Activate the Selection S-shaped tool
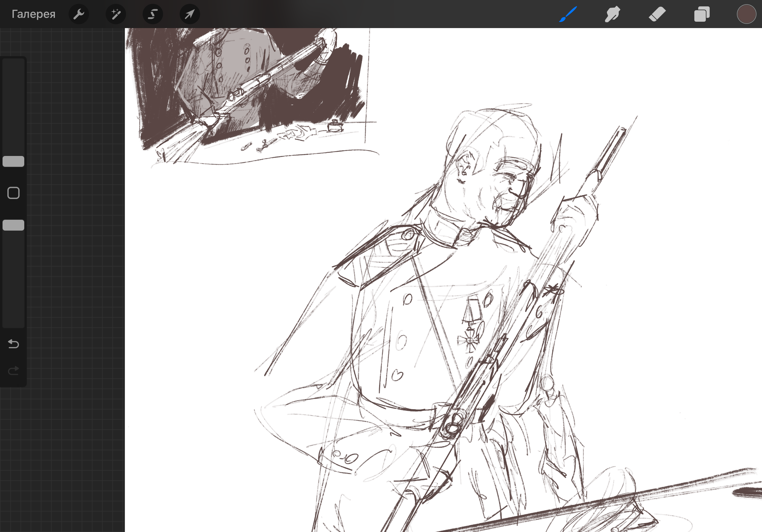762x532 pixels. pos(153,14)
